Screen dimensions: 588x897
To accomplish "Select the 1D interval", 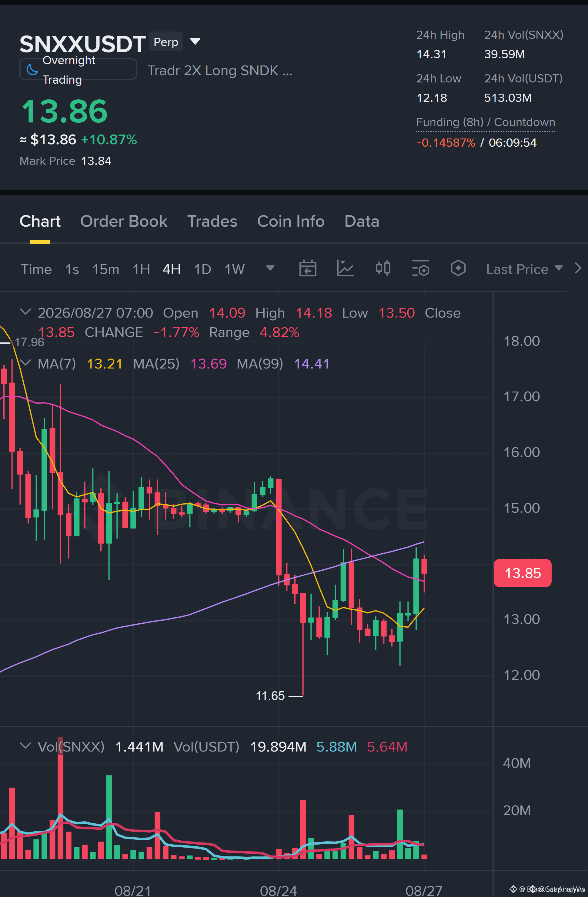I will point(202,269).
